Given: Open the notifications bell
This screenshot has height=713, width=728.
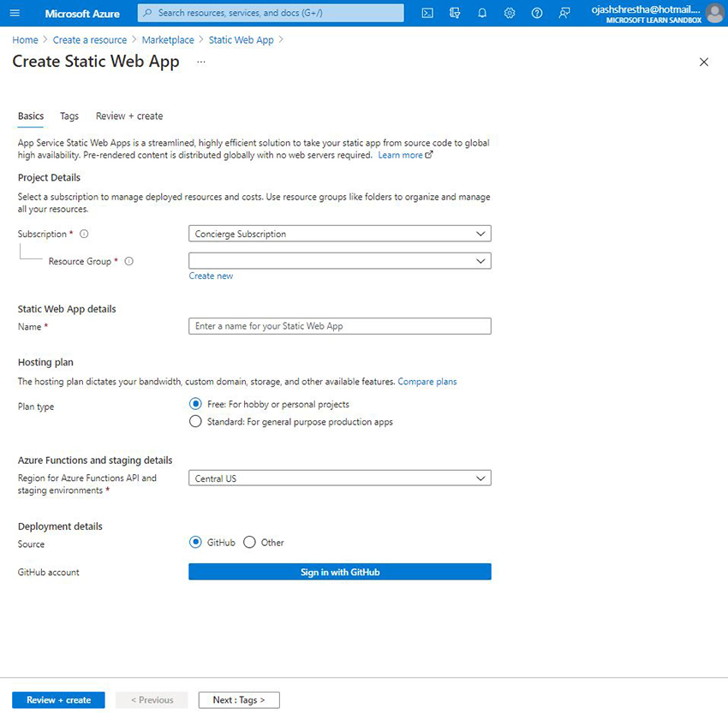Looking at the screenshot, I should click(483, 13).
